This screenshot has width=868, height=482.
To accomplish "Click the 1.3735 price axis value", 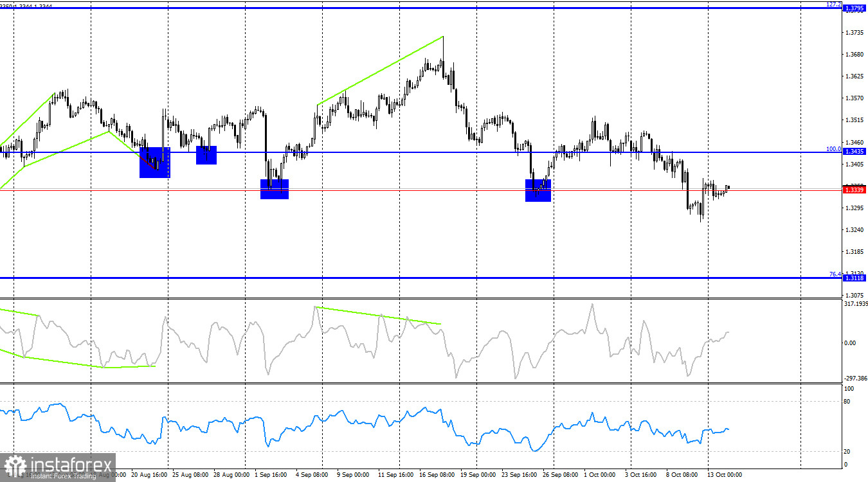I will click(855, 32).
